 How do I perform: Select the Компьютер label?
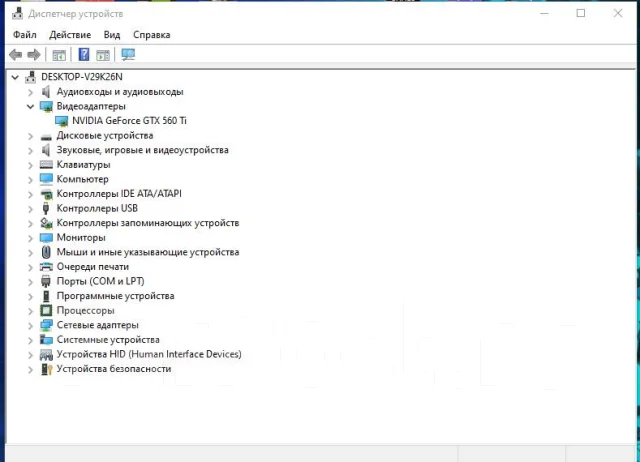pyautogui.click(x=82, y=179)
